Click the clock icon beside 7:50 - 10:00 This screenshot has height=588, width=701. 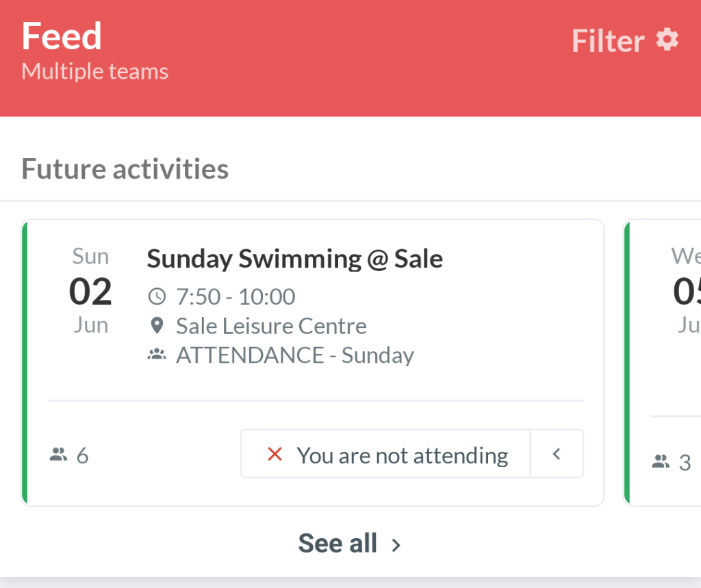pos(157,296)
